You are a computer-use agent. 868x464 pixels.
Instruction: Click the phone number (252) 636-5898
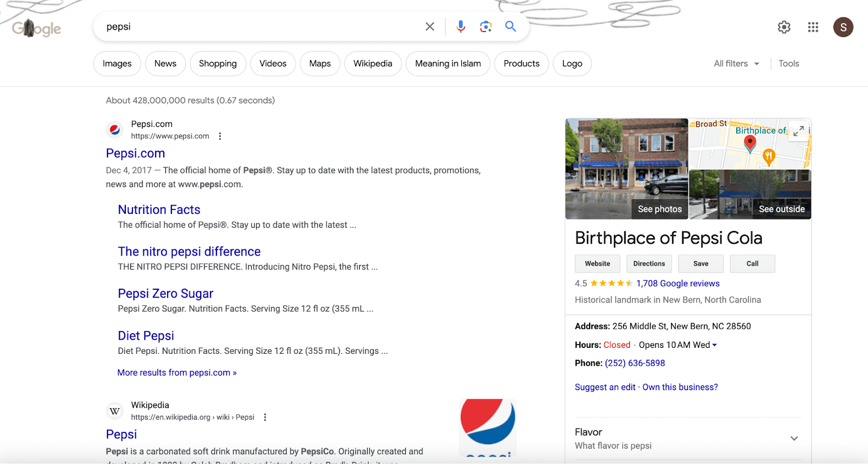pyautogui.click(x=635, y=363)
